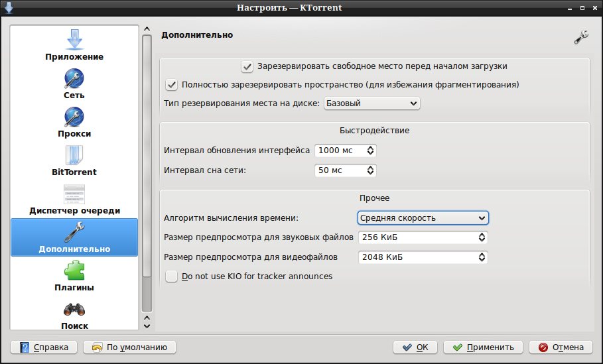Click the Размер предпросмотра для видеофайлов label
Screen dimensions: 603x364
(x=250, y=257)
